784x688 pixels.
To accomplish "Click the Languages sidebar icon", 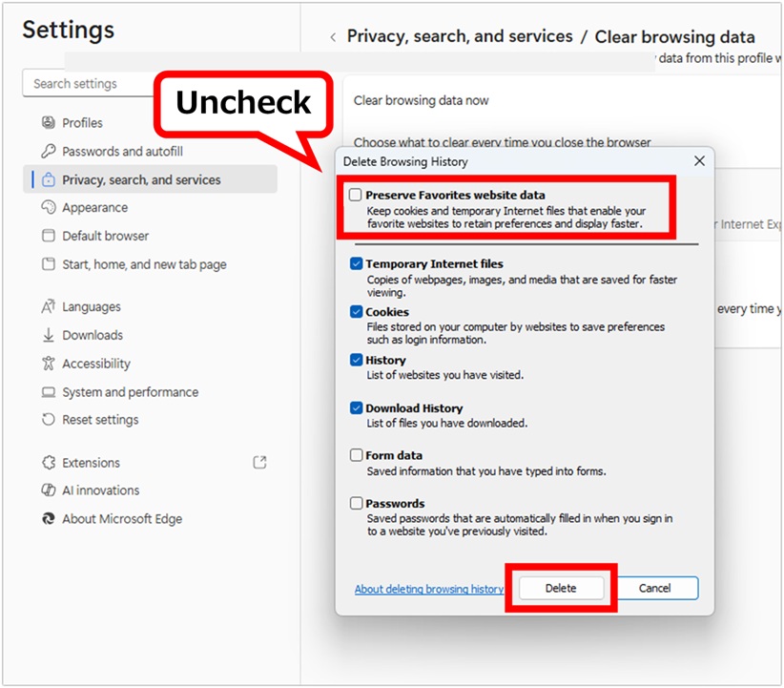I will [49, 307].
